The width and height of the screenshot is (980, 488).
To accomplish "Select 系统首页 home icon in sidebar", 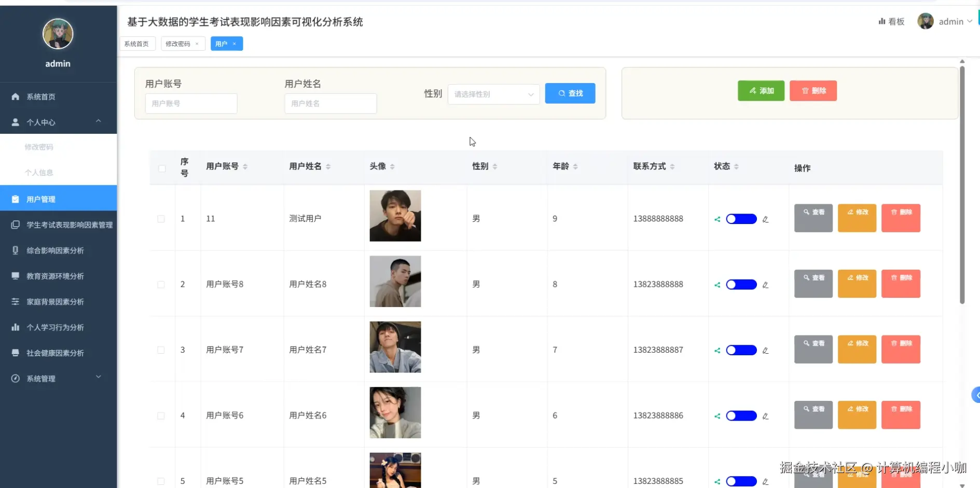I will 40,96.
